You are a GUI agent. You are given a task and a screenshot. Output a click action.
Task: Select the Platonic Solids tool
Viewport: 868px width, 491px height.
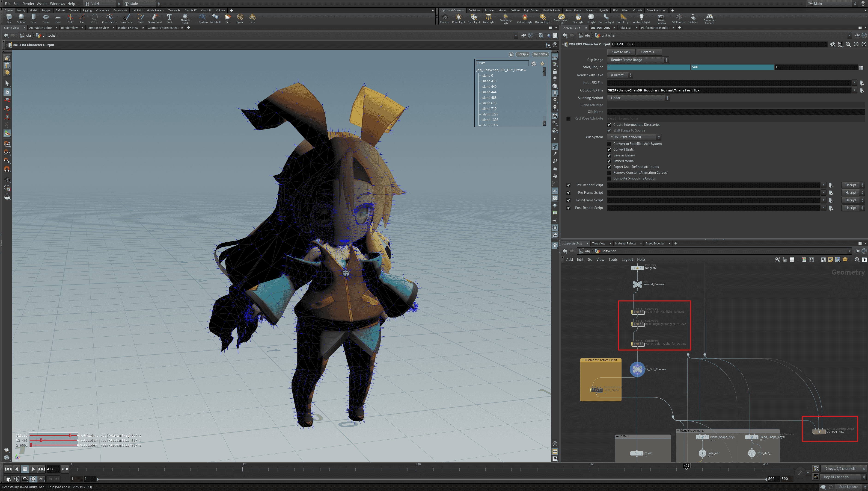coord(185,19)
